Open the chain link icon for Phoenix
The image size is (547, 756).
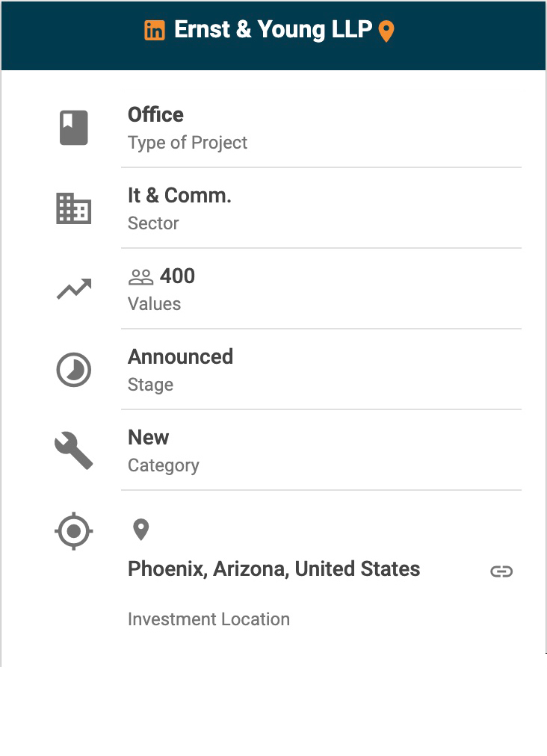pyautogui.click(x=501, y=571)
